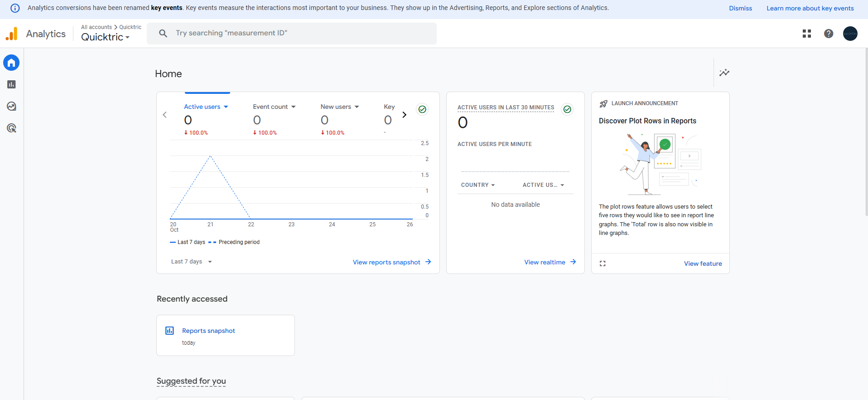The image size is (868, 400).
Task: Click the 'Suggested for you' heading
Action: point(191,381)
